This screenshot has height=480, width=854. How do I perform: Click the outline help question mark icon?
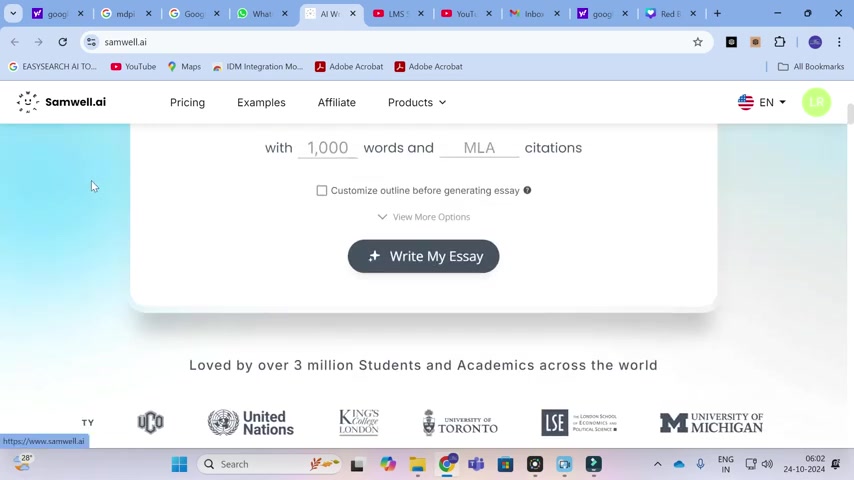tap(527, 190)
